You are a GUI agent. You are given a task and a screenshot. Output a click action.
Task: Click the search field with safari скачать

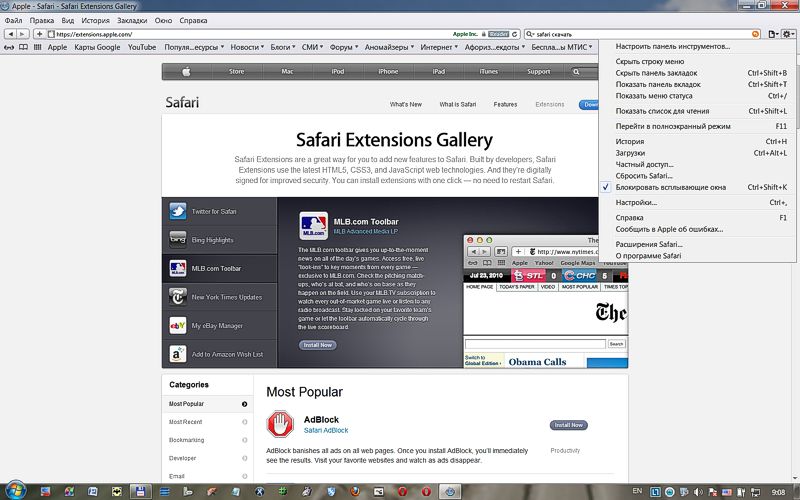pos(643,34)
